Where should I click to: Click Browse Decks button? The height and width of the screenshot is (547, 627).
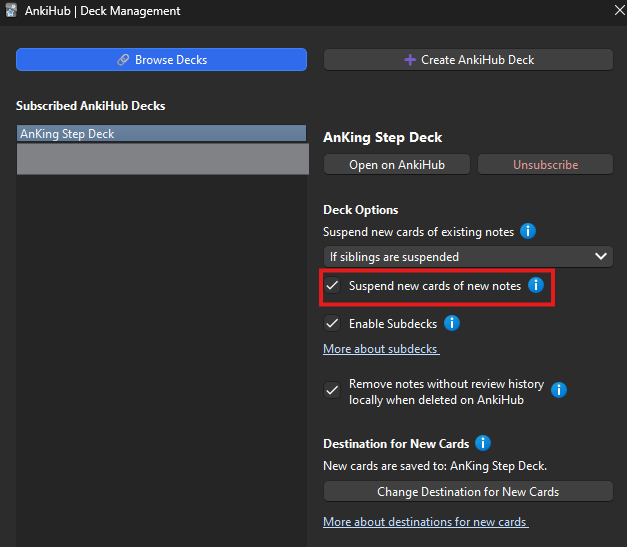(161, 60)
